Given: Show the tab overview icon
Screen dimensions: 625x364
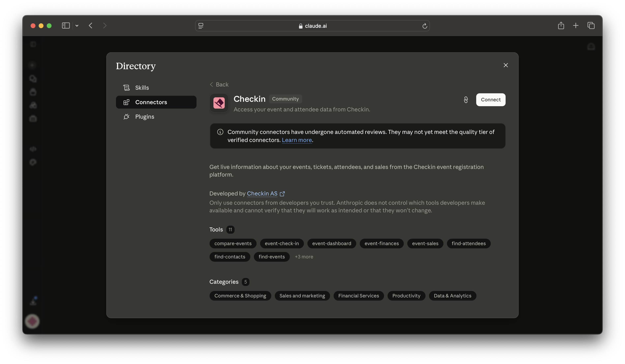Looking at the screenshot, I should (x=591, y=26).
